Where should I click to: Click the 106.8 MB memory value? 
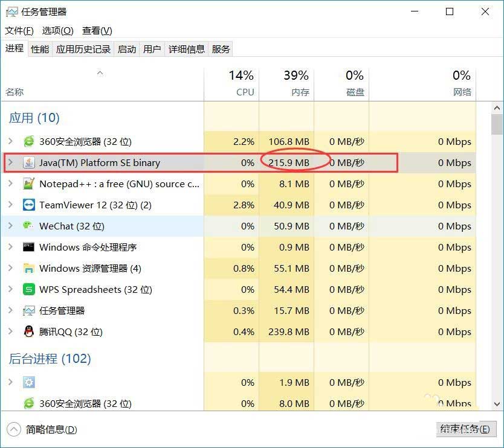coord(289,142)
